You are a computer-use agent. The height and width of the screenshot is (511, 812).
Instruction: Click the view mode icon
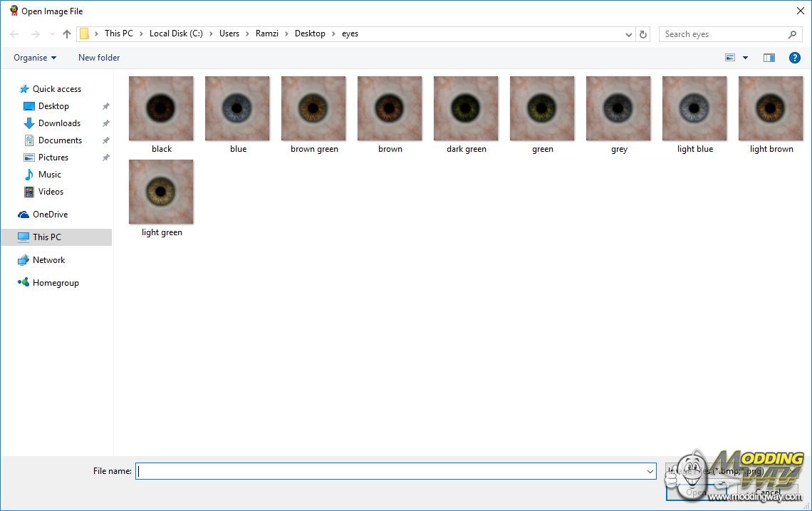pyautogui.click(x=730, y=58)
